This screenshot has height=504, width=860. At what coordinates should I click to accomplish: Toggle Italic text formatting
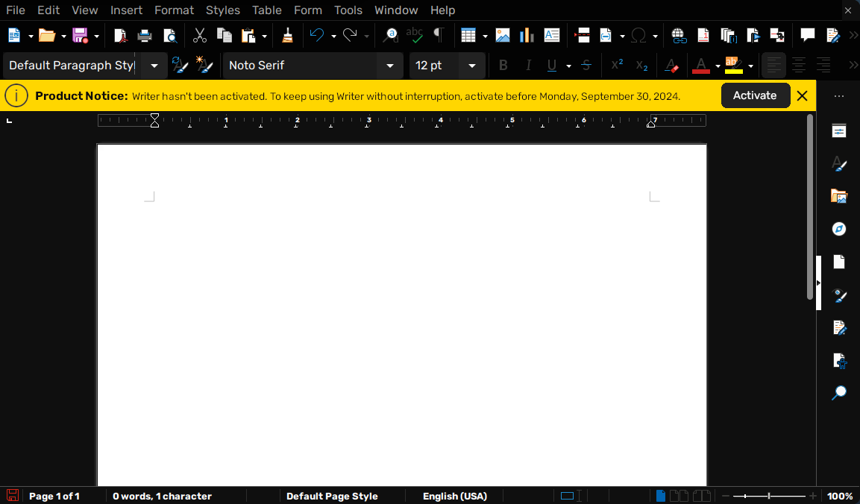pyautogui.click(x=528, y=66)
